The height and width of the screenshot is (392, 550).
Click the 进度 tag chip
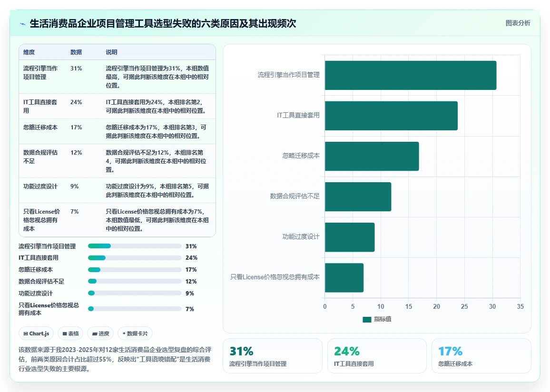pyautogui.click(x=100, y=333)
